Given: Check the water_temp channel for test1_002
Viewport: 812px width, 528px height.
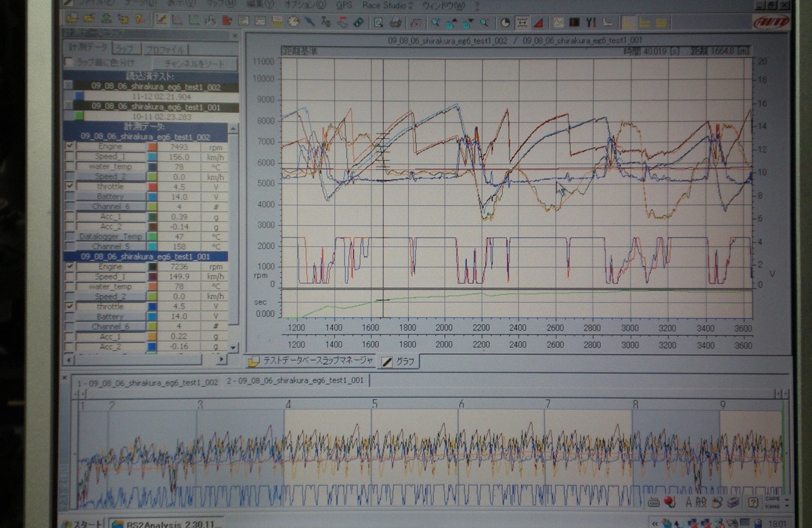Looking at the screenshot, I should click(69, 167).
